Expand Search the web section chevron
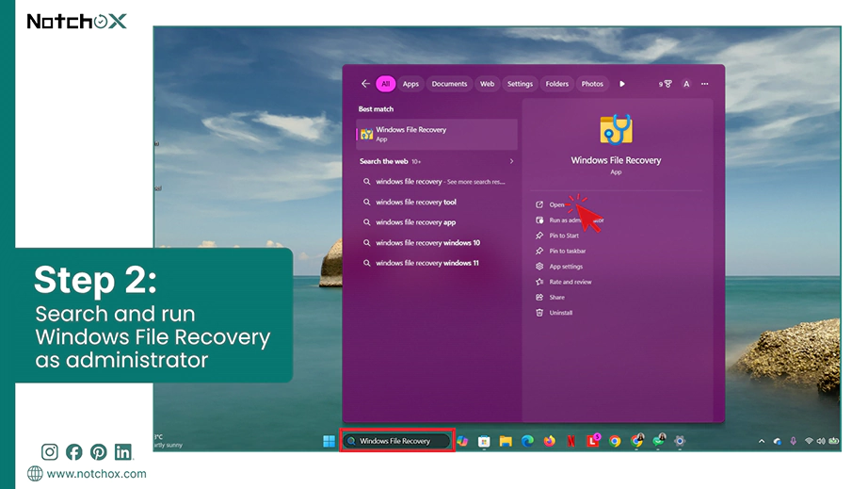This screenshot has height=489, width=868. [511, 161]
